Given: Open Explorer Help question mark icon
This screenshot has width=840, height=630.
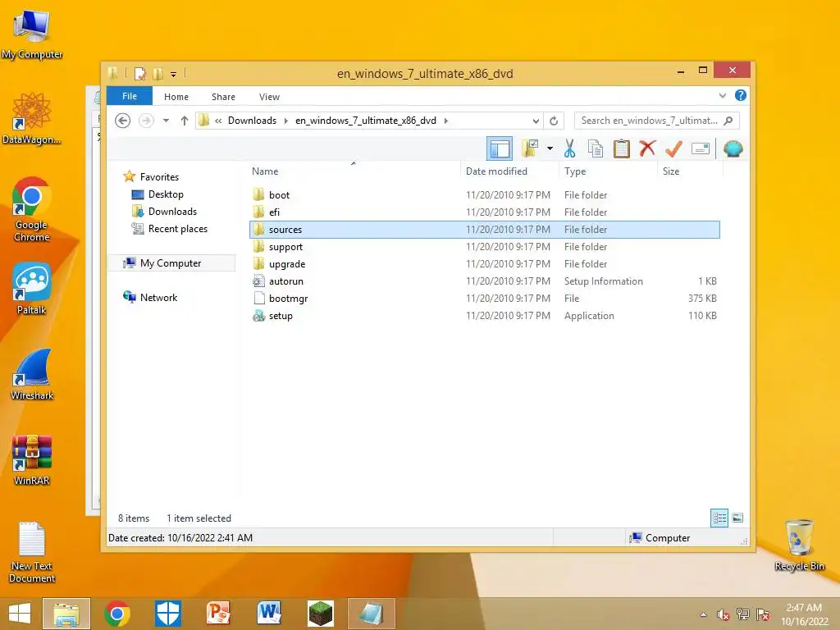Looking at the screenshot, I should tap(741, 95).
